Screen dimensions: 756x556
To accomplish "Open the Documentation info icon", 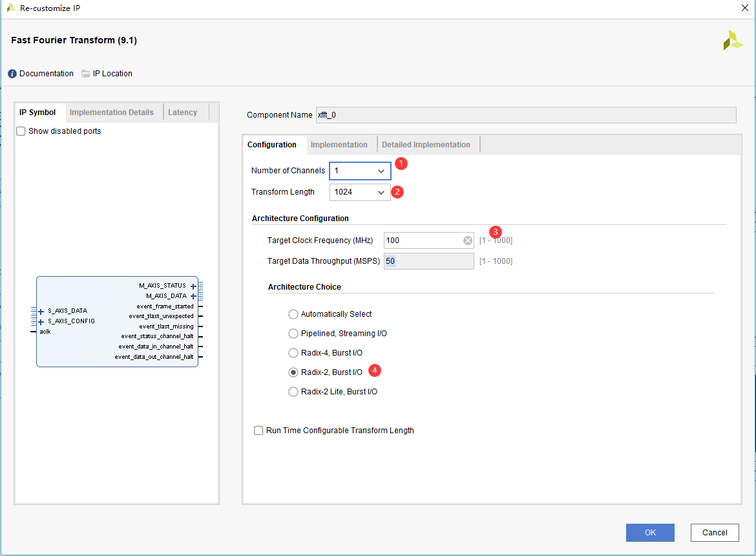I will coord(12,74).
